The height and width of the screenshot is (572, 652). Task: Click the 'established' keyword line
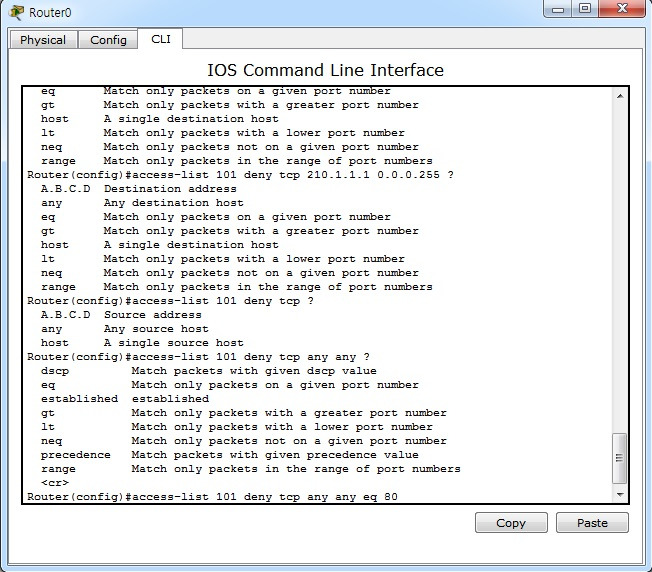[x=125, y=399]
